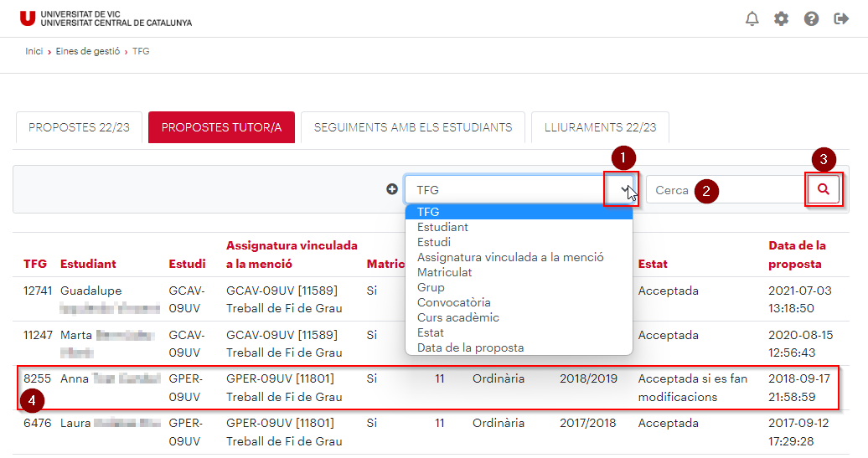Click student name Laura
The height and width of the screenshot is (458, 868).
75,423
